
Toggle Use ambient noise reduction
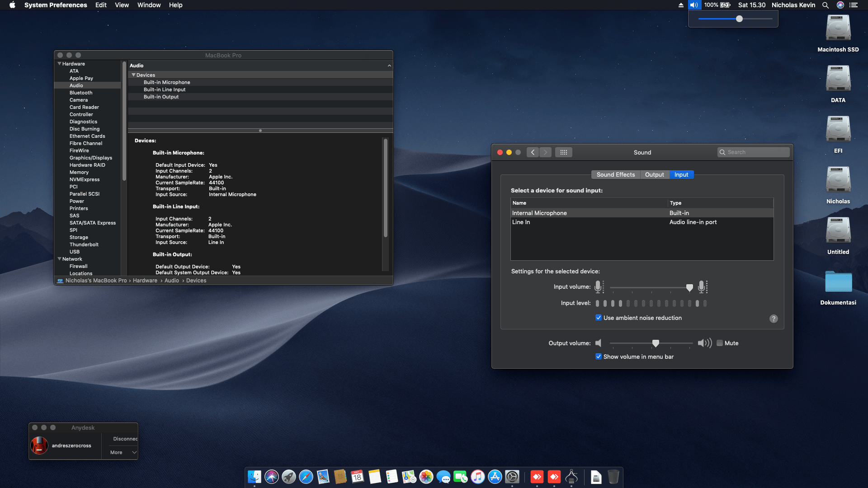pyautogui.click(x=598, y=318)
